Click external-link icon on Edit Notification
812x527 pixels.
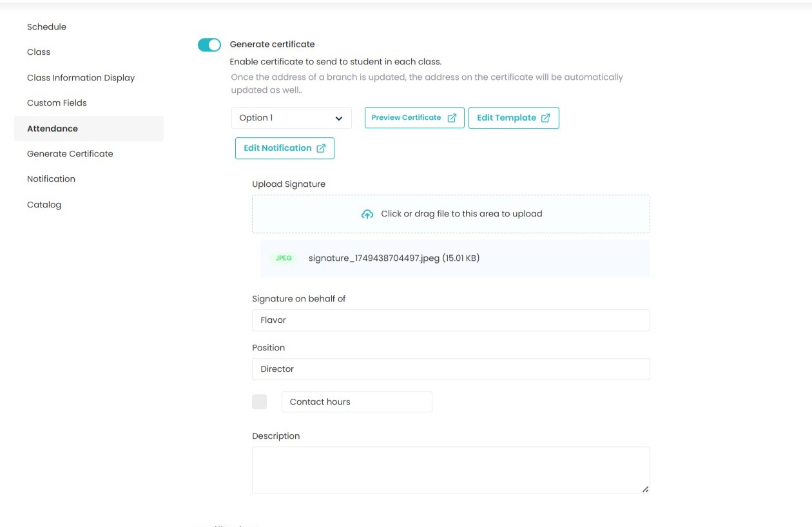[321, 148]
